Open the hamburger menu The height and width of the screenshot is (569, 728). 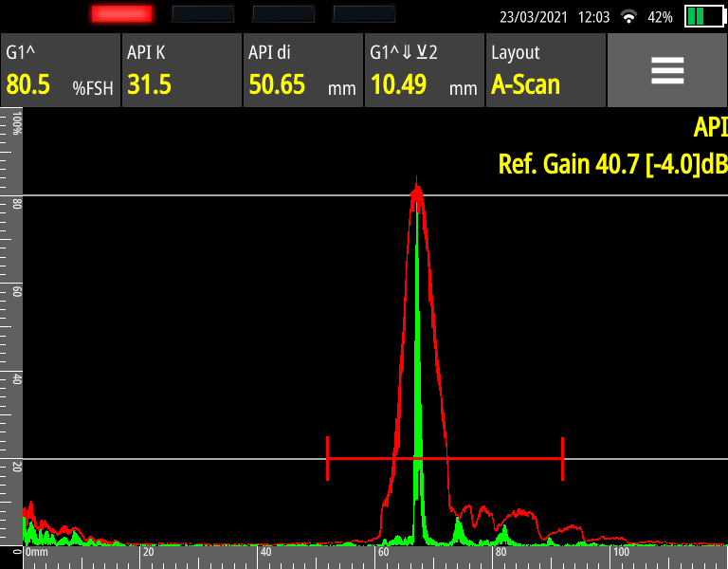click(x=666, y=71)
